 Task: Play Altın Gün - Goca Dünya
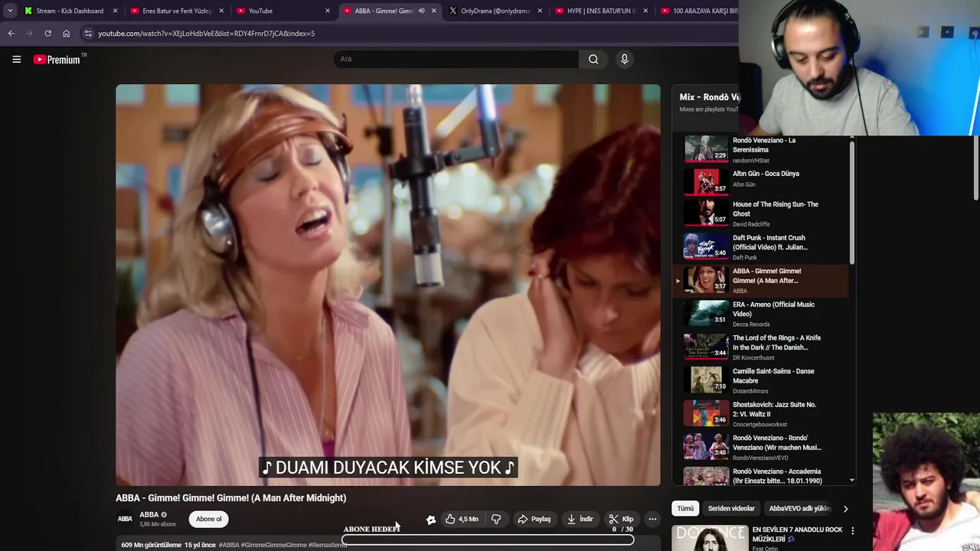click(x=760, y=181)
